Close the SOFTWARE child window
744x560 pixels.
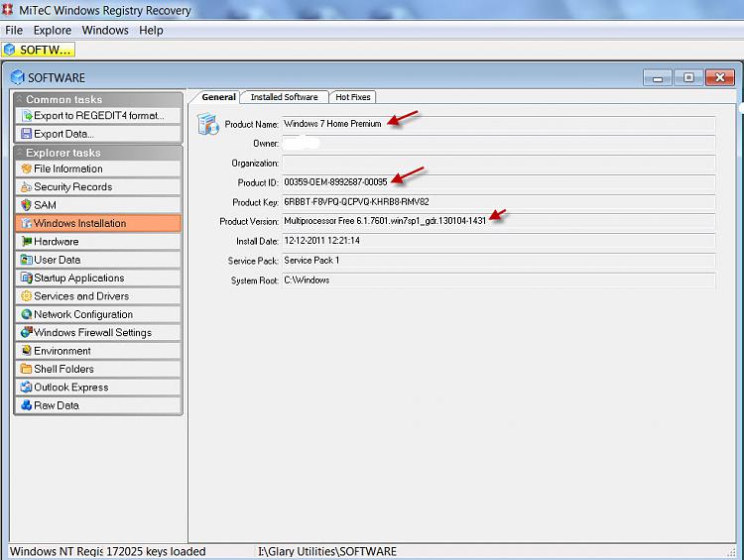click(x=720, y=77)
